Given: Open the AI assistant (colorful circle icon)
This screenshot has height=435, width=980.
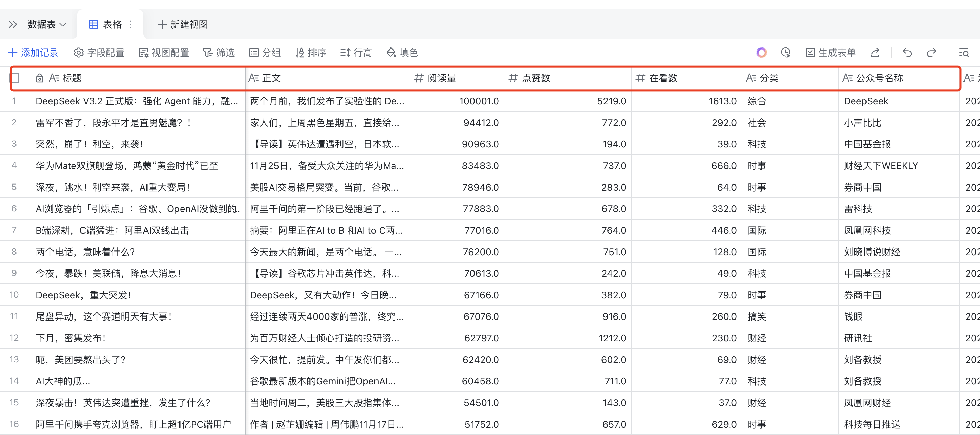Looking at the screenshot, I should pyautogui.click(x=761, y=53).
